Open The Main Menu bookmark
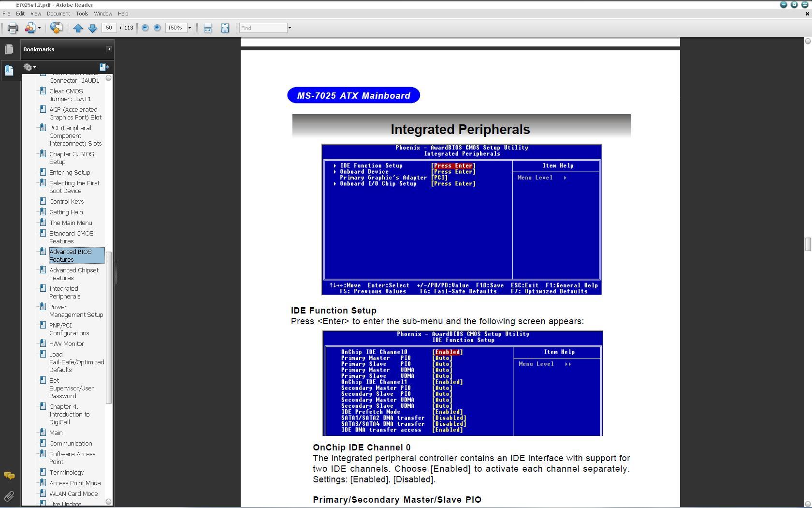The width and height of the screenshot is (812, 508). [71, 223]
